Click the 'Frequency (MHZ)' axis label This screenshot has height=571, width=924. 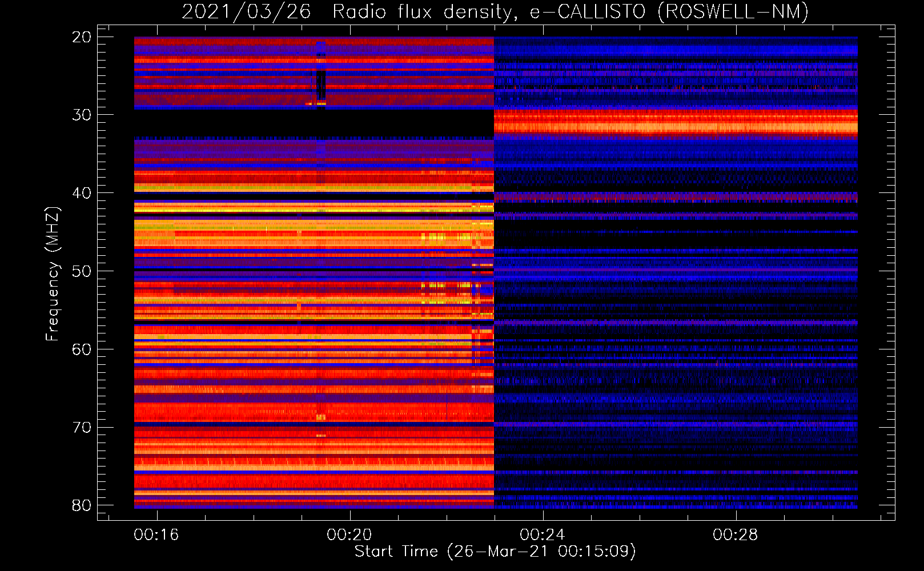coord(53,274)
